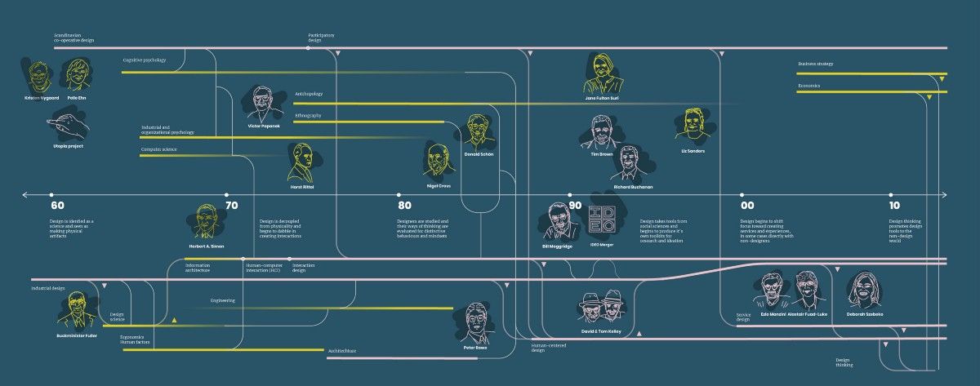Screen dimensions: 980x386
Task: Click the Kristen Nygaard portrait
Action: (x=38, y=76)
